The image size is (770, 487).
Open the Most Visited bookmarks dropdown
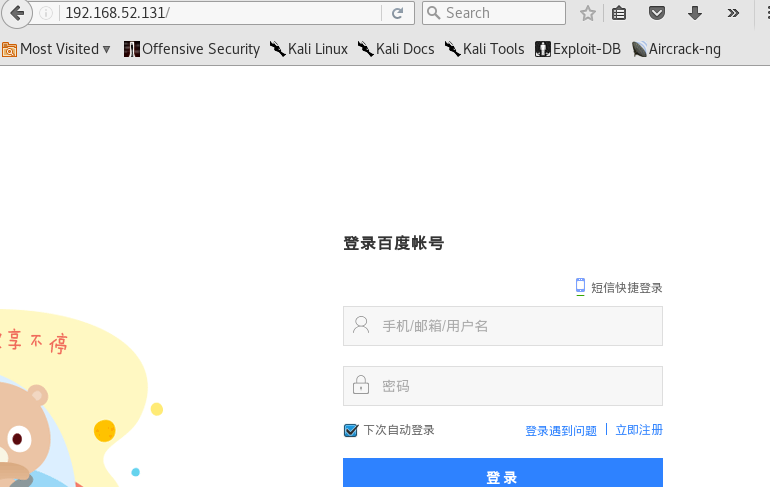(x=56, y=49)
